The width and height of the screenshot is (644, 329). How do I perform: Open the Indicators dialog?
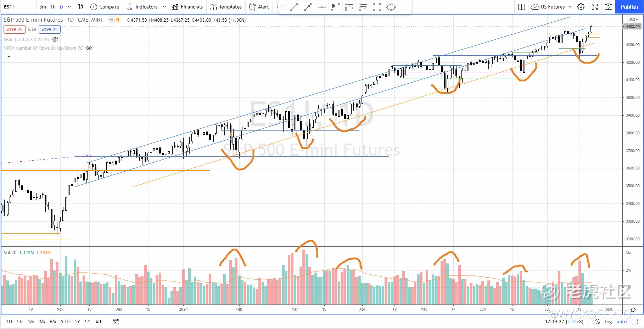click(x=142, y=7)
